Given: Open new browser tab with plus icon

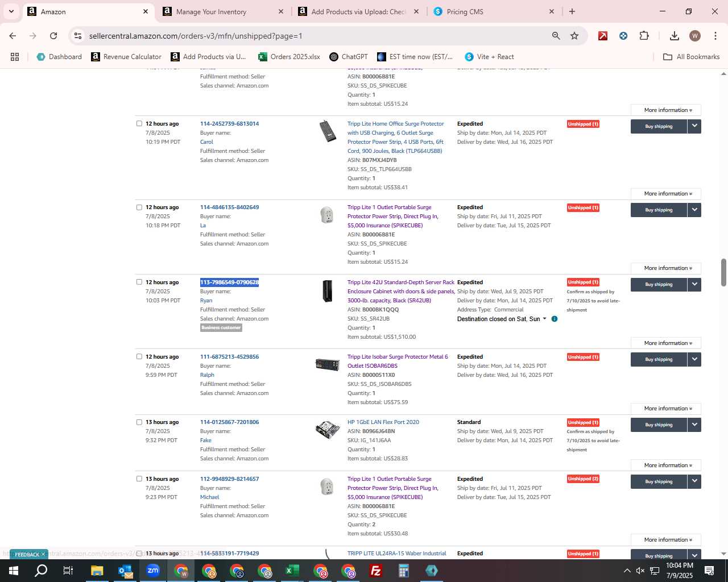Looking at the screenshot, I should tap(572, 11).
